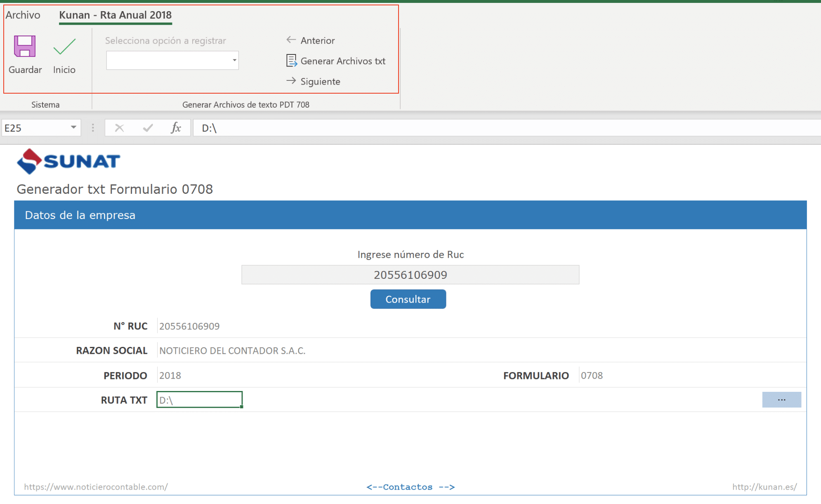Open the kunan.es link
The height and width of the screenshot is (504, 821).
point(764,487)
